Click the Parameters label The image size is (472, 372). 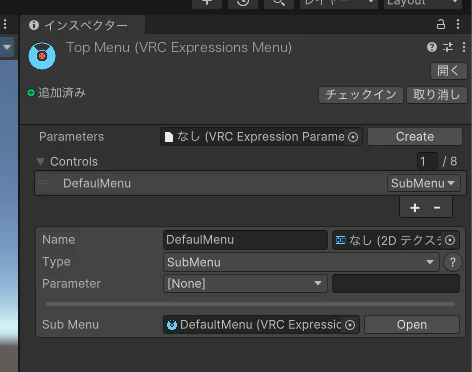click(x=71, y=137)
